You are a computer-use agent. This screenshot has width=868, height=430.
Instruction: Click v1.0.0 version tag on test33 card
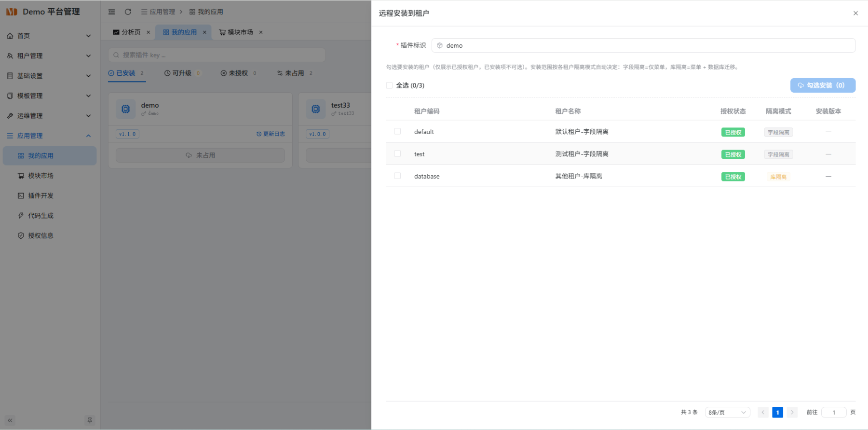pos(318,134)
